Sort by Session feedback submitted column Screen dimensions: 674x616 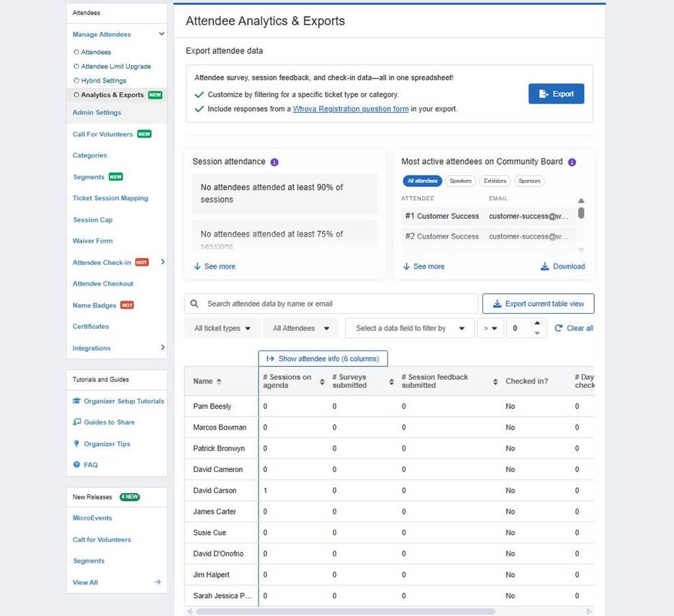tap(495, 381)
